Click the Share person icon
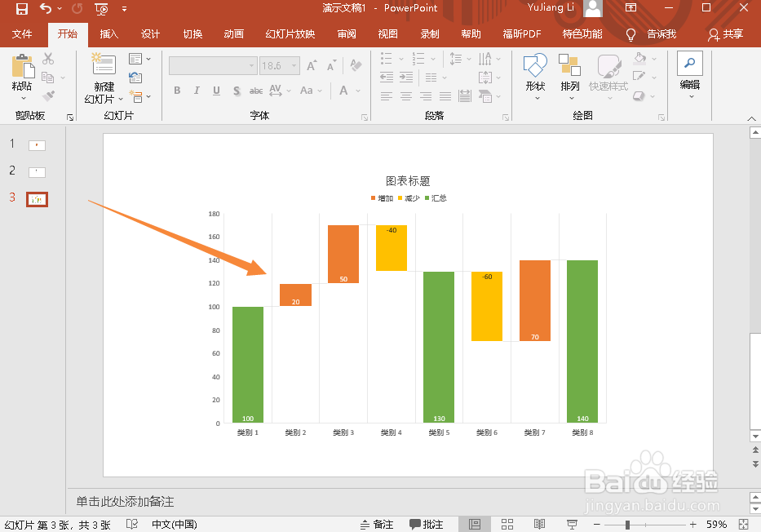This screenshot has height=532, width=761. click(x=714, y=34)
